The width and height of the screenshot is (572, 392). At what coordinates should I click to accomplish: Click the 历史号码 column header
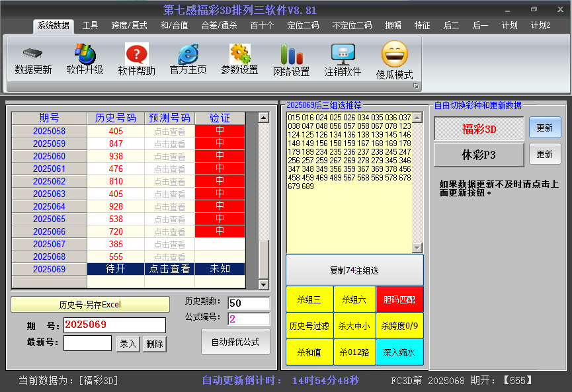[116, 118]
